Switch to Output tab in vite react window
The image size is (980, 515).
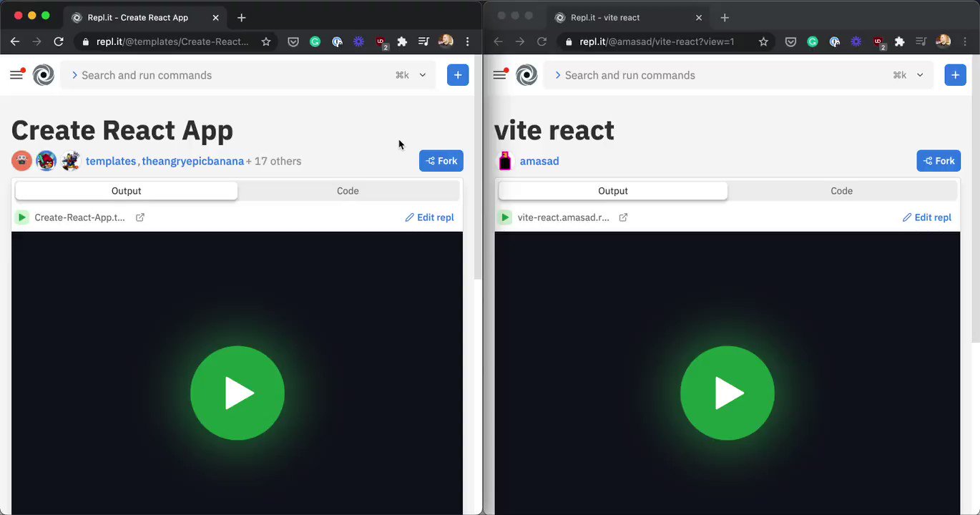click(613, 191)
